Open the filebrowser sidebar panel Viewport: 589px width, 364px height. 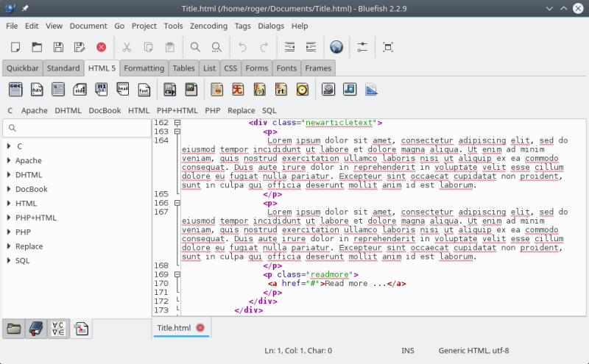tap(13, 329)
